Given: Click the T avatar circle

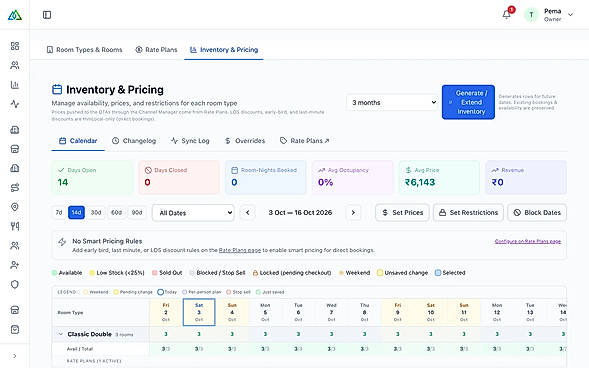Looking at the screenshot, I should pyautogui.click(x=531, y=15).
